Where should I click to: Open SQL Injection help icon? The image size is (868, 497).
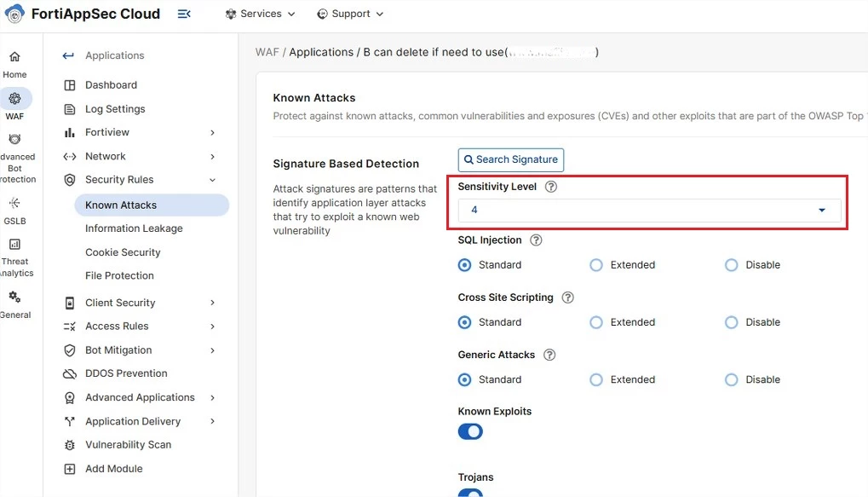coord(536,240)
